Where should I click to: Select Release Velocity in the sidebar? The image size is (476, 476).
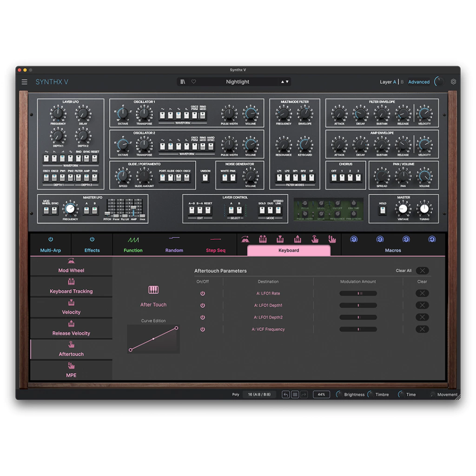[x=71, y=329]
